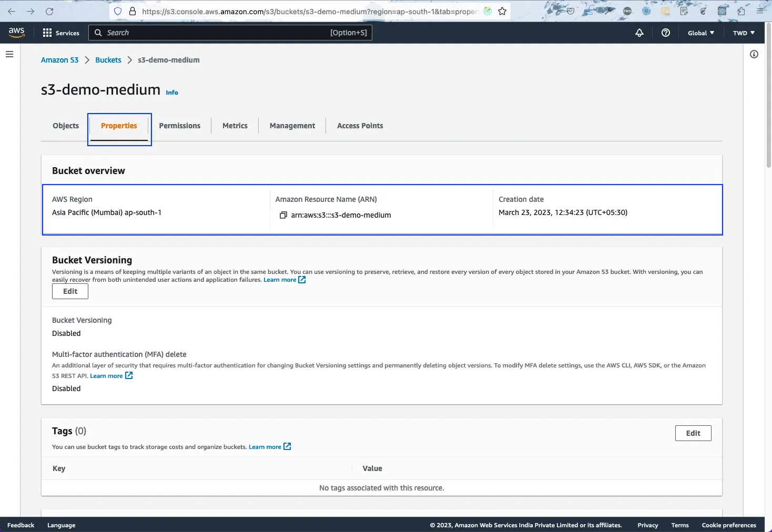
Task: Go to Amazon S3 breadcrumb
Action: pyautogui.click(x=60, y=60)
